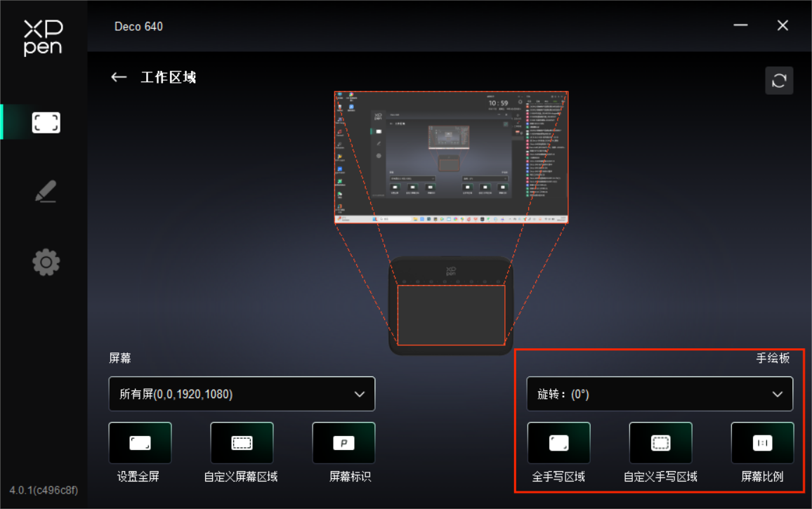
Task: Click the rotation dropdown chevron arrow
Action: 778,394
